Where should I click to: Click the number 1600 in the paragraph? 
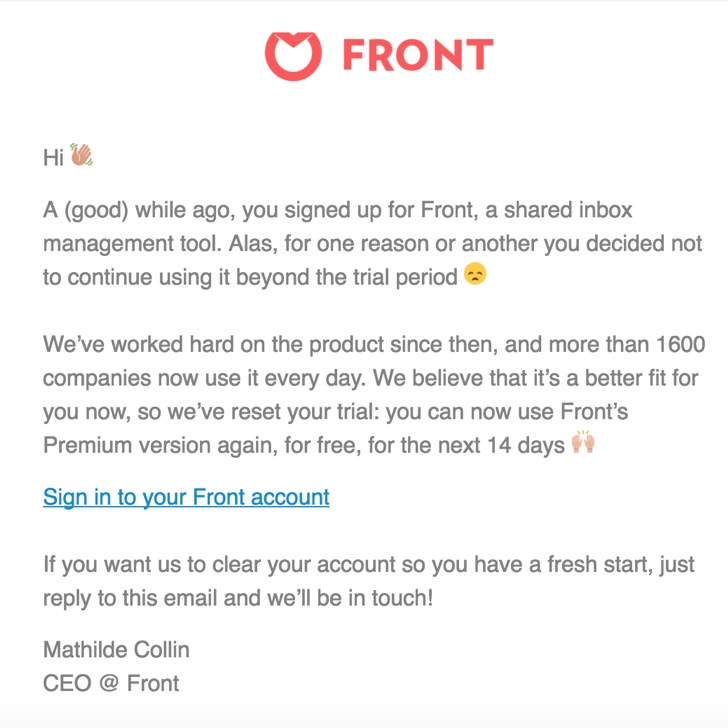(x=681, y=344)
